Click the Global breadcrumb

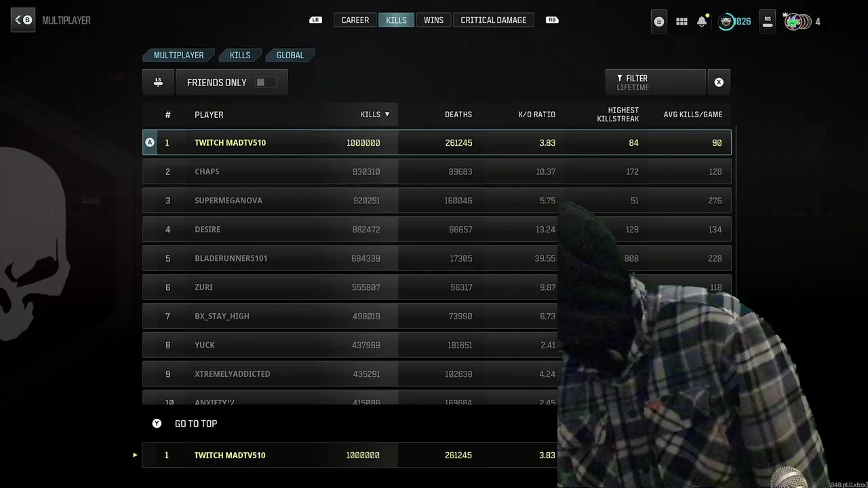[290, 55]
